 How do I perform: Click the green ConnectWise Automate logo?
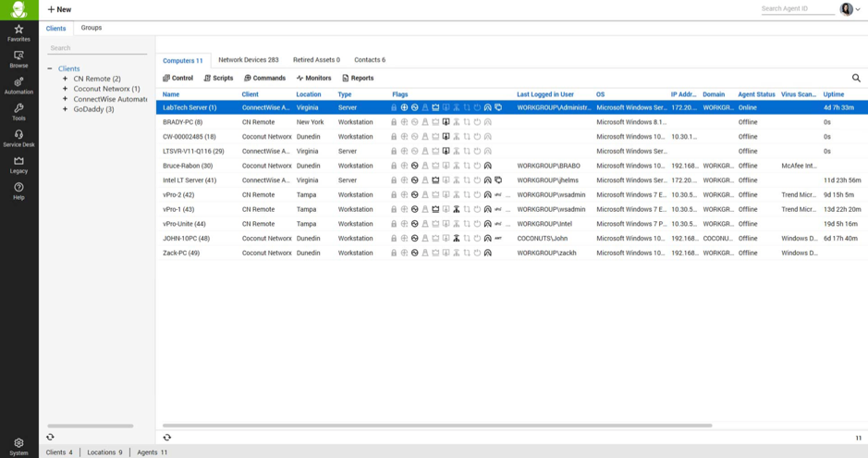[x=18, y=9]
